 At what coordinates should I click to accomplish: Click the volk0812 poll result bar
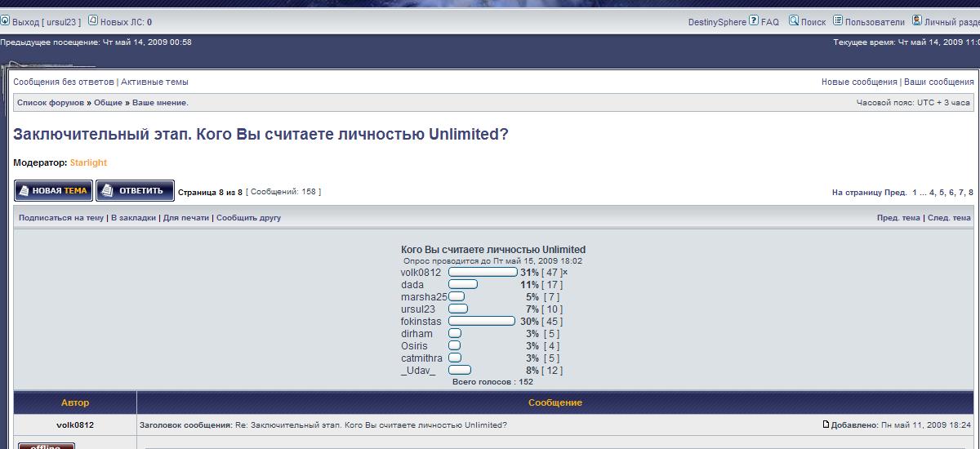pos(483,273)
